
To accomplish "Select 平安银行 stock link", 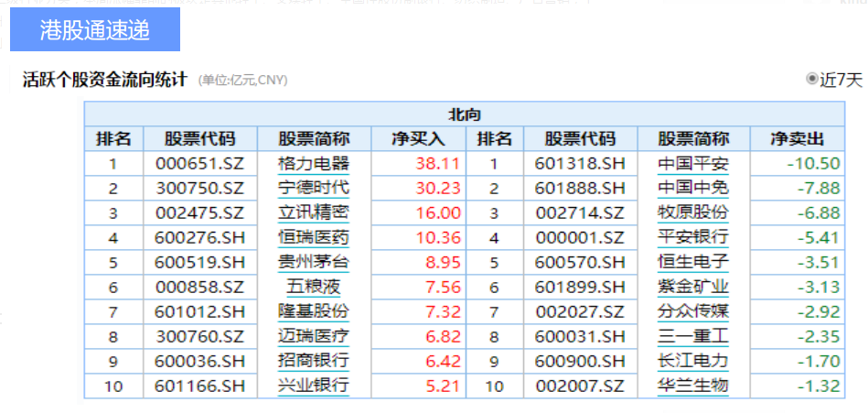I will coord(693,237).
